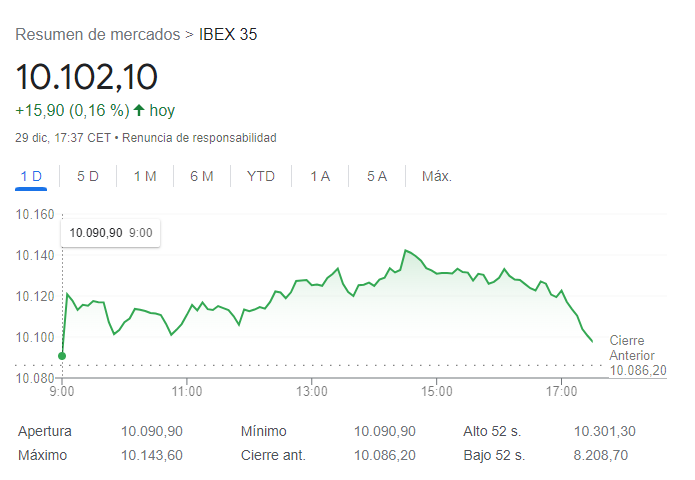
Task: Switch to the 1 M tab
Action: [145, 176]
